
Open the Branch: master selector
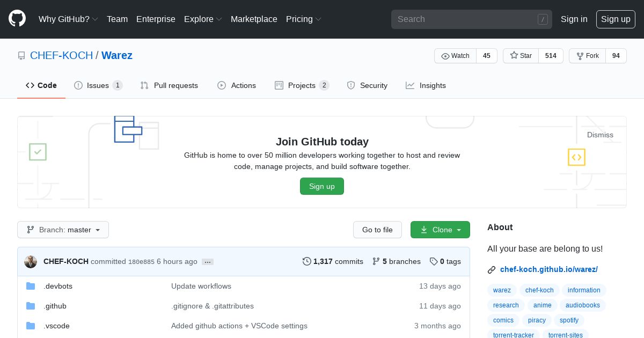[x=63, y=230]
